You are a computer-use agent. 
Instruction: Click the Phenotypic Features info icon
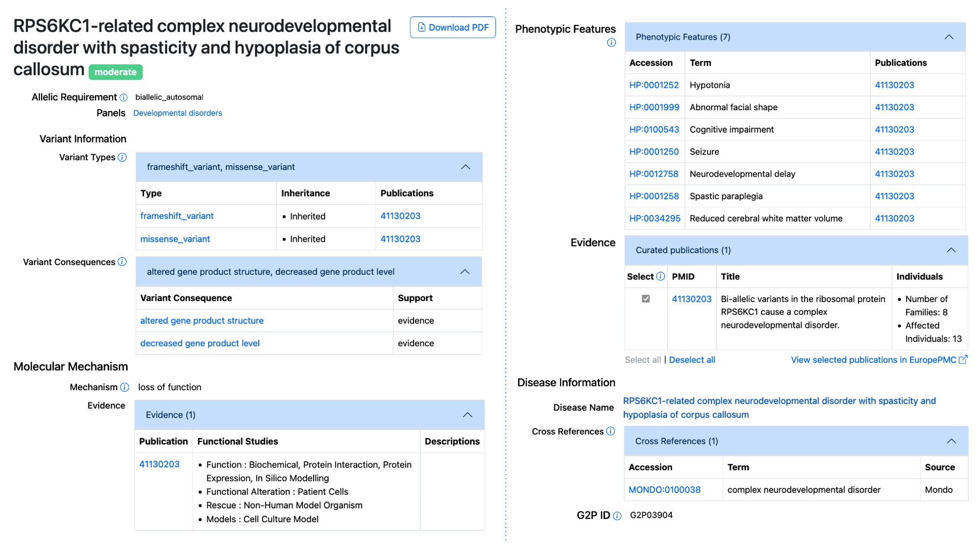click(611, 43)
